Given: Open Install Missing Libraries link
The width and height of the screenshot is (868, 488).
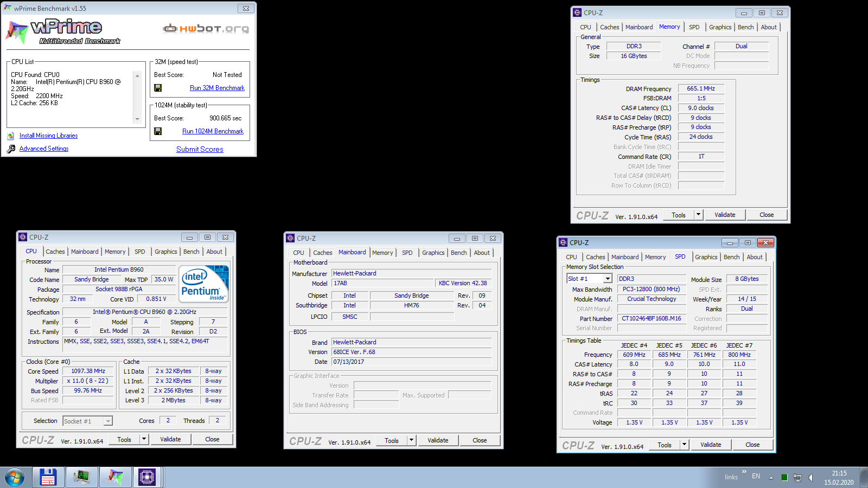Looking at the screenshot, I should click(x=48, y=136).
